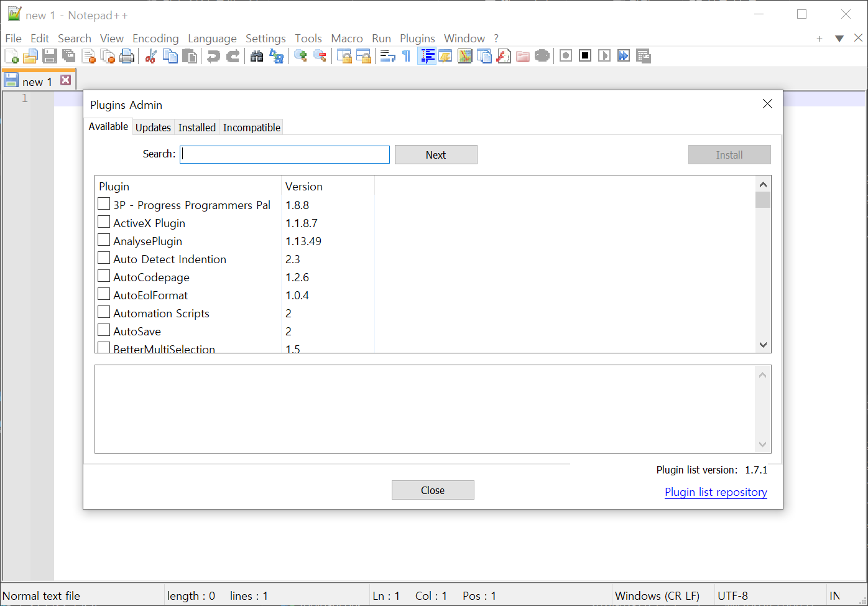Click the plugin list scroll-up arrow
The image size is (868, 606).
click(x=763, y=184)
